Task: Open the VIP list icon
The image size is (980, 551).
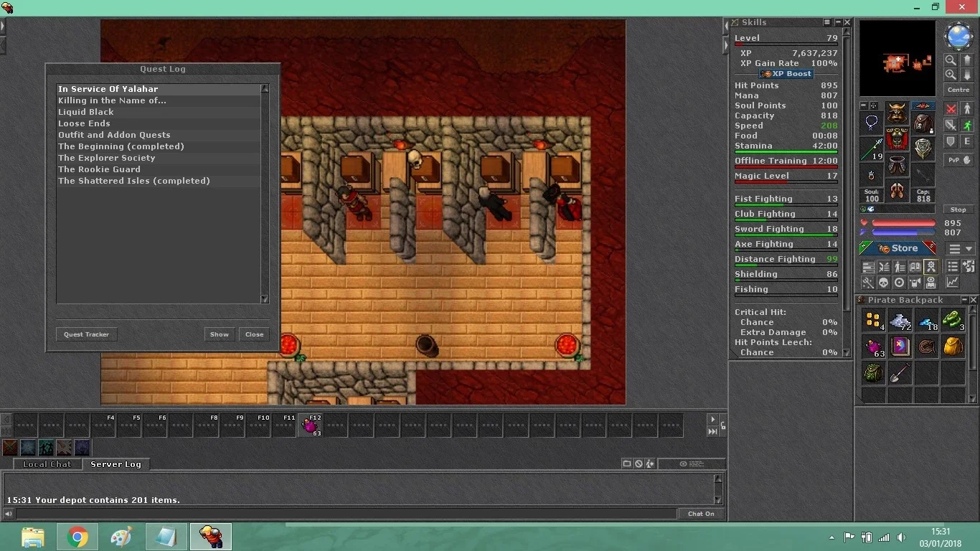Action: coord(900,267)
